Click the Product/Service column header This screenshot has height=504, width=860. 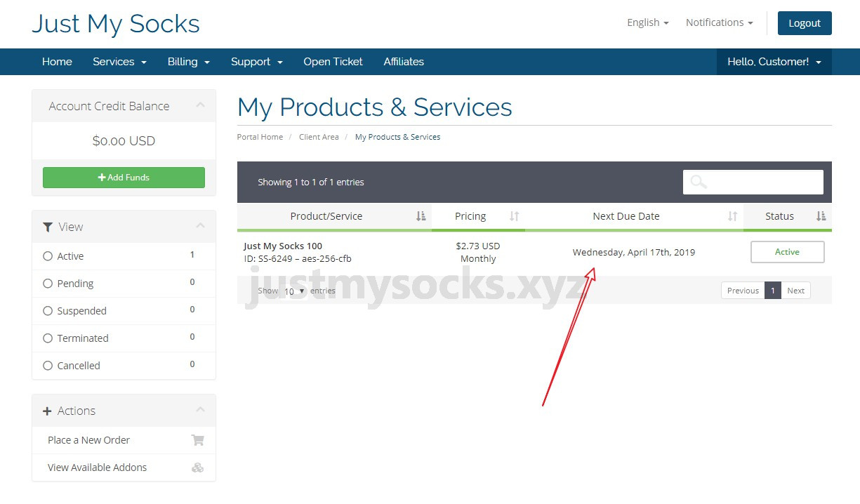[334, 216]
